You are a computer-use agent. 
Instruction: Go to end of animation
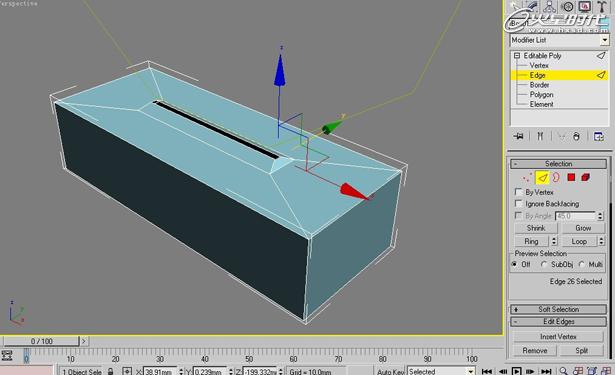546,371
